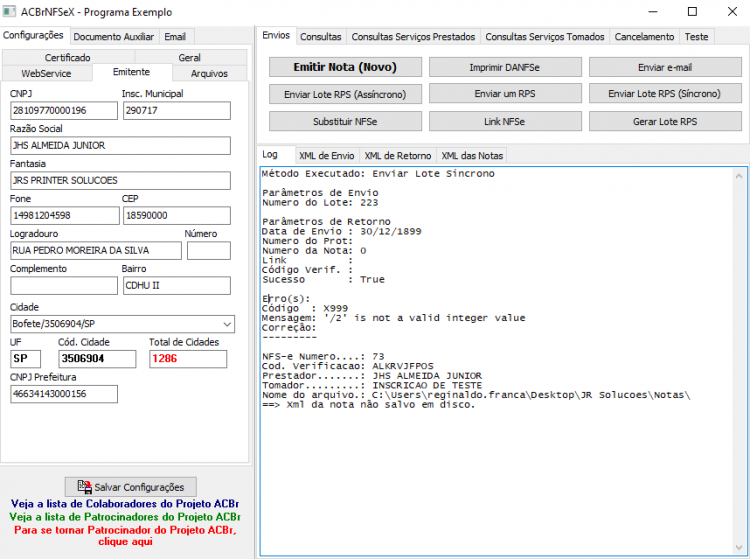750x559 pixels.
Task: Click the Bairro input field
Action: 176,285
